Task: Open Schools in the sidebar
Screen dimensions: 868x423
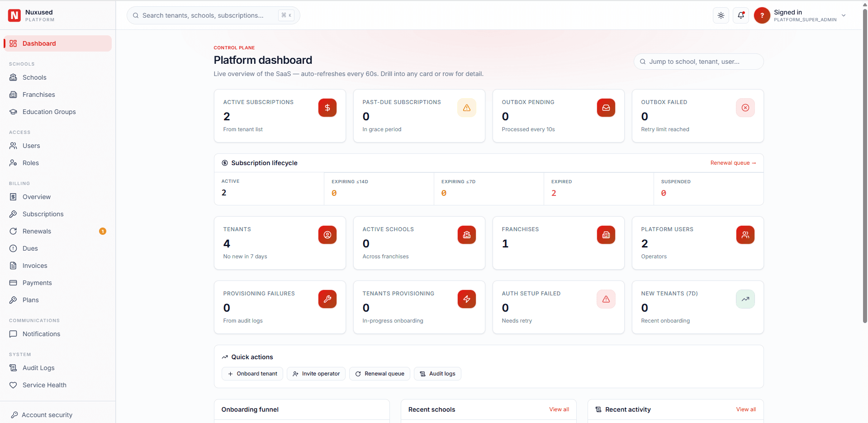Action: pyautogui.click(x=57, y=77)
